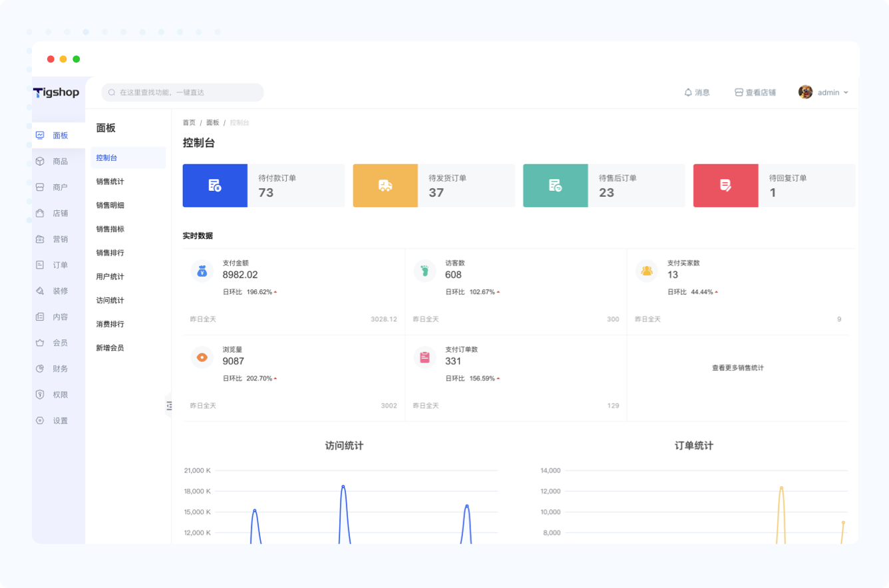Click the 权限 shield icon in sidebar
Viewport: 889px width, 588px height.
tap(40, 394)
